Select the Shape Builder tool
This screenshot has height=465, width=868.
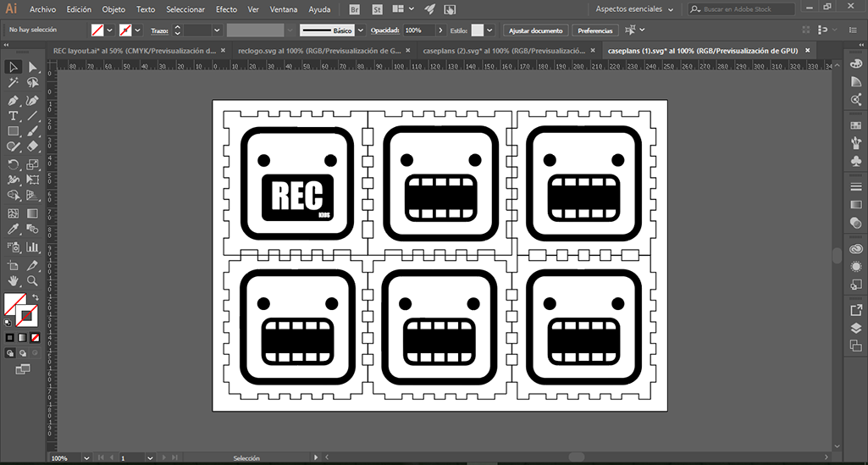click(14, 196)
